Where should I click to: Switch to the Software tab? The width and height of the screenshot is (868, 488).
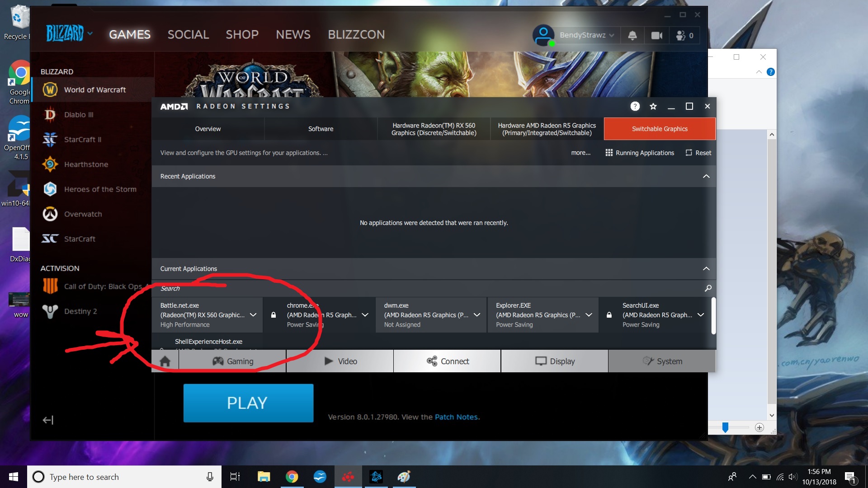321,129
